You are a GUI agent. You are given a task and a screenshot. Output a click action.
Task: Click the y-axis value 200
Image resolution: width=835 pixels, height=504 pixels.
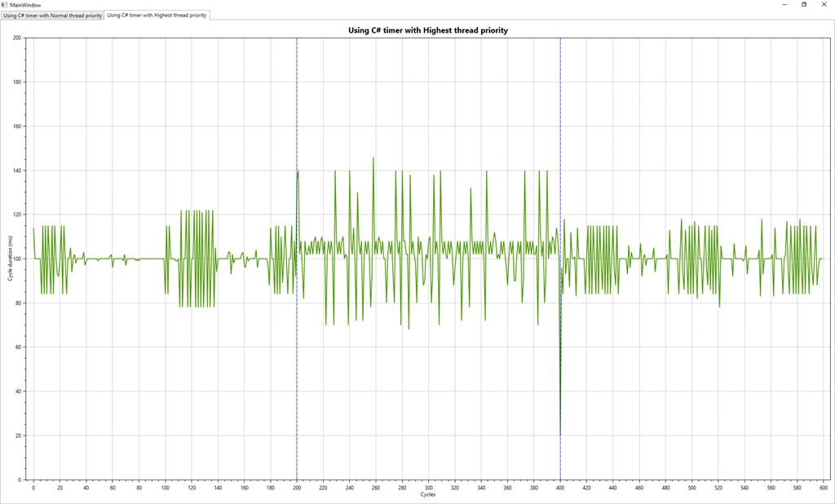pyautogui.click(x=17, y=38)
